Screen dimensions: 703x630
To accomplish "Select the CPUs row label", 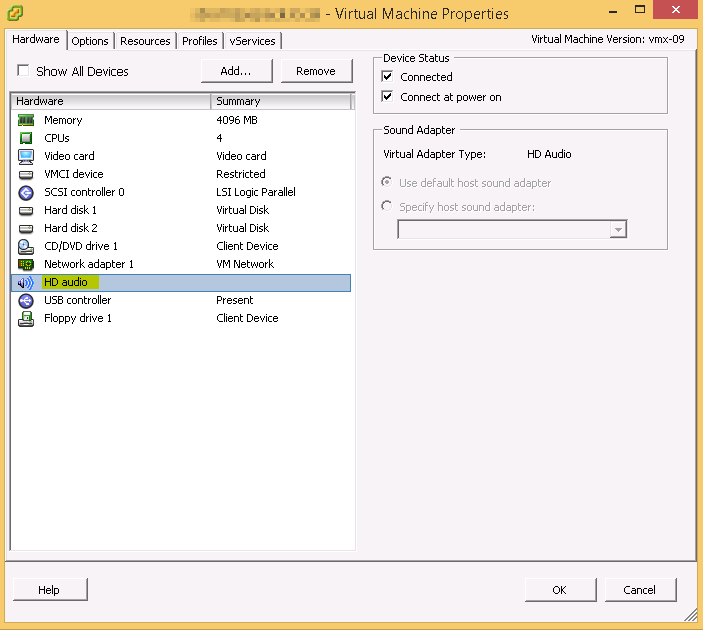I will (x=57, y=138).
